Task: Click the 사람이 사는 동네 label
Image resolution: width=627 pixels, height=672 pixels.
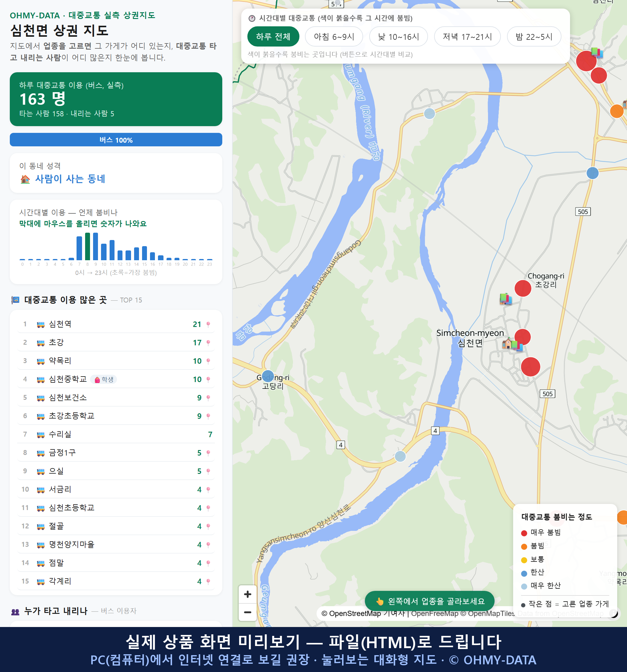Action: coord(70,179)
